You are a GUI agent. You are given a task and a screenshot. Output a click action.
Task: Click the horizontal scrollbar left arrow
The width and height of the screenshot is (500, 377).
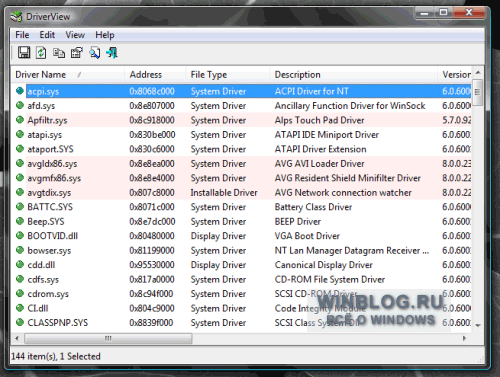pyautogui.click(x=17, y=338)
